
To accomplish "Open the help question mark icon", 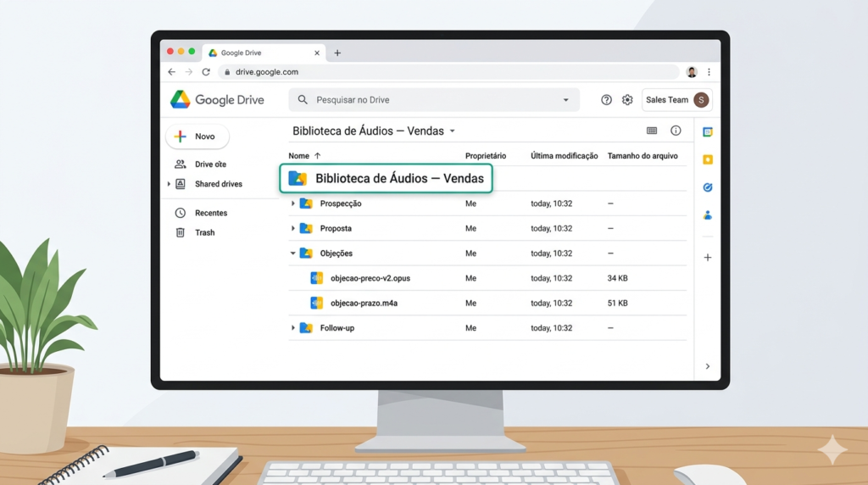I will pyautogui.click(x=606, y=100).
